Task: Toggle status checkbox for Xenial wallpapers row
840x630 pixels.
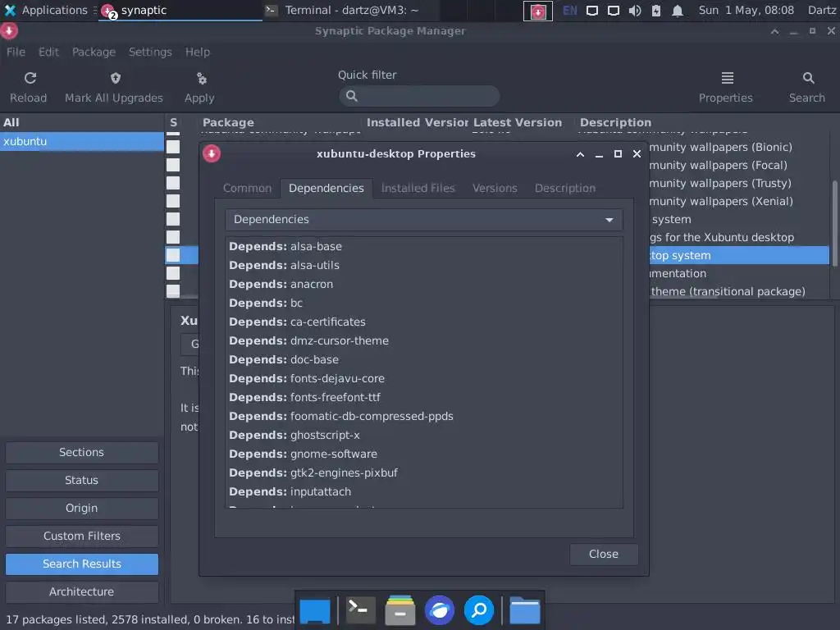Action: click(173, 201)
